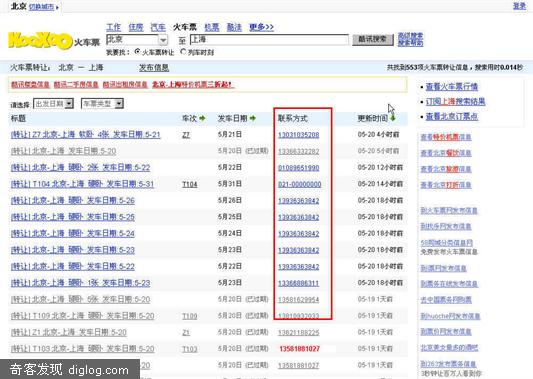This screenshot has height=379, width=533.
Task: Click the green sort arrow beside 发车日期
Action: pos(253,118)
